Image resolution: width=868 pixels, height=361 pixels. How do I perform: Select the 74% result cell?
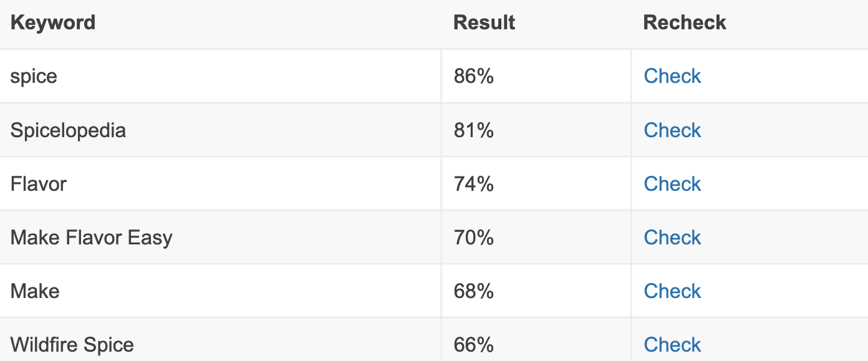point(474,184)
